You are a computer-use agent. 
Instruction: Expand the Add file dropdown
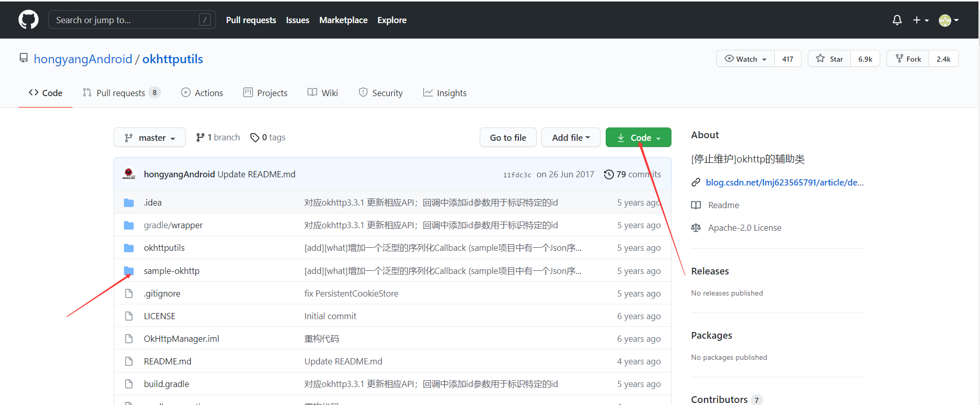tap(571, 137)
